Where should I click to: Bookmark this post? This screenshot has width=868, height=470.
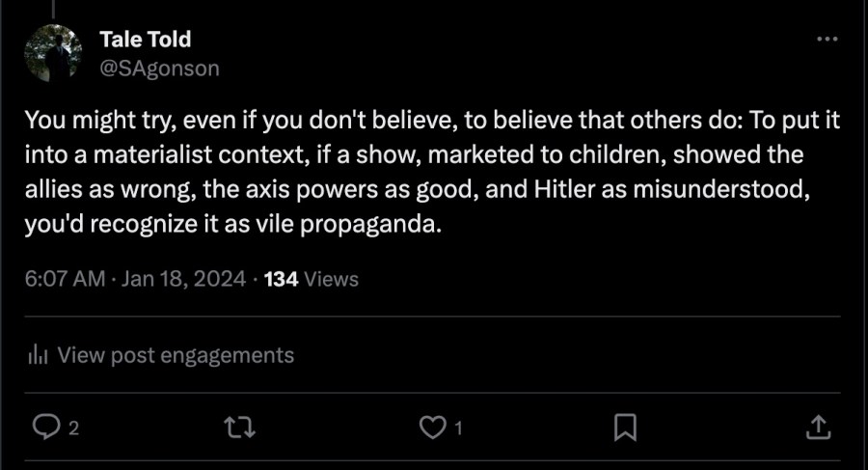(x=625, y=427)
